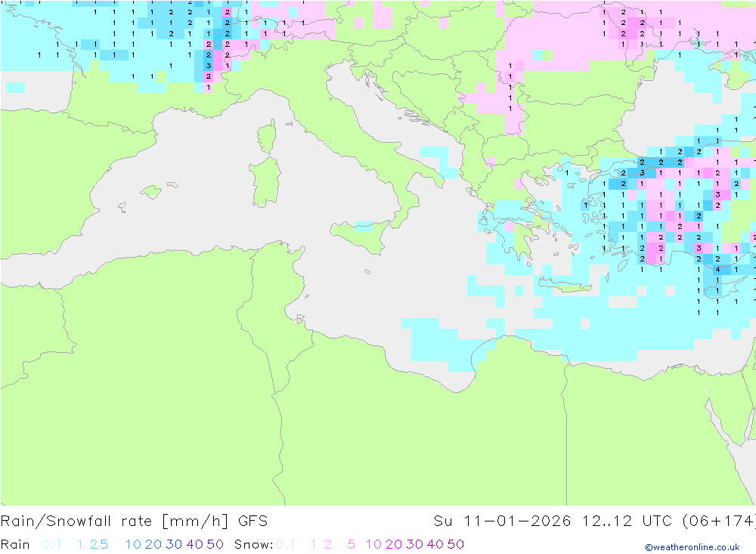The height and width of the screenshot is (554, 756).
Task: Click the 'Rain' legend label
Action: pos(15,544)
